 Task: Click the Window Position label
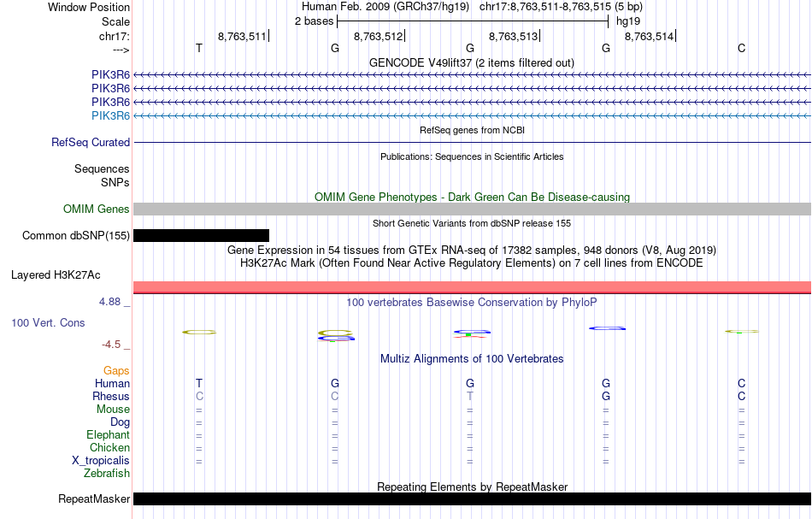[x=89, y=7]
